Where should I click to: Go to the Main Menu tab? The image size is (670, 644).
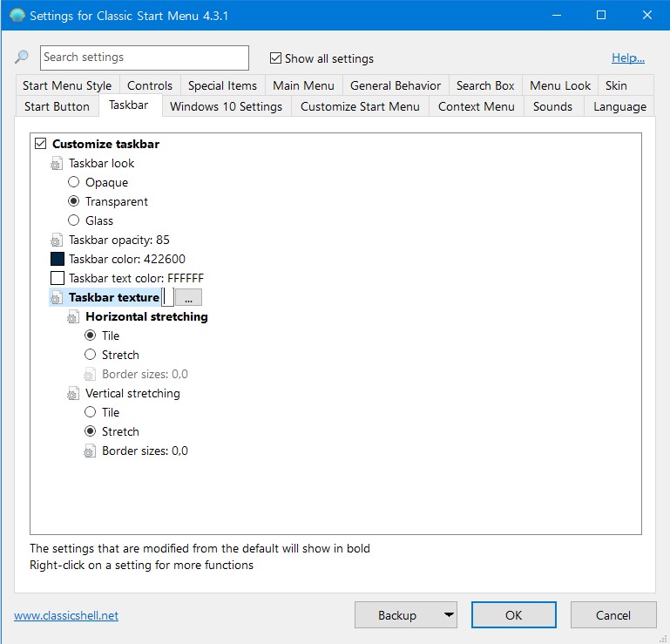pyautogui.click(x=303, y=85)
